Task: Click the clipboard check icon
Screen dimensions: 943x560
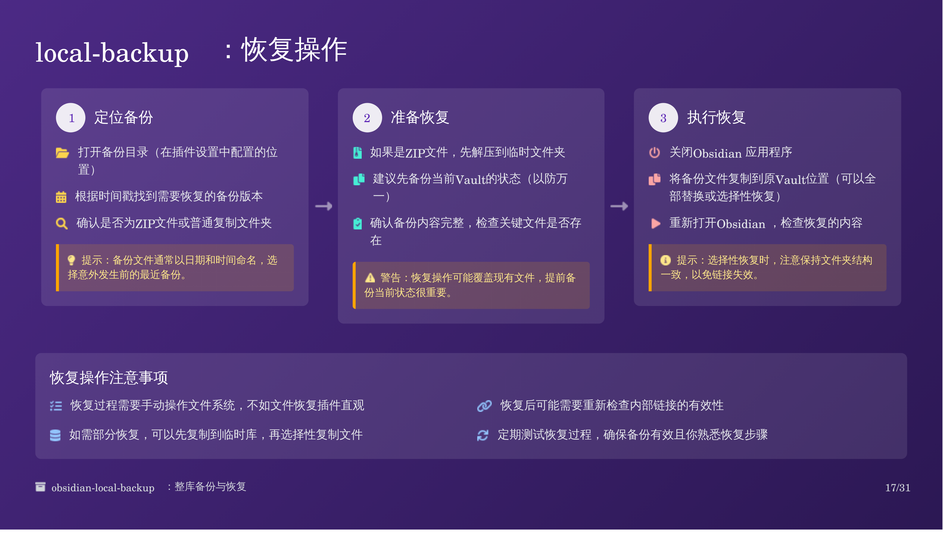Action: coord(357,223)
